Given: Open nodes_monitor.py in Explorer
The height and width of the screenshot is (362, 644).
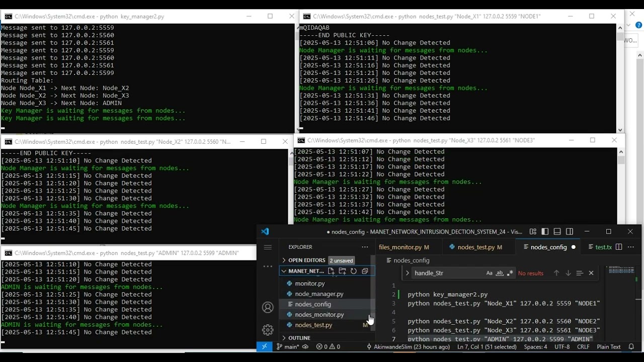Looking at the screenshot, I should [x=325, y=315].
